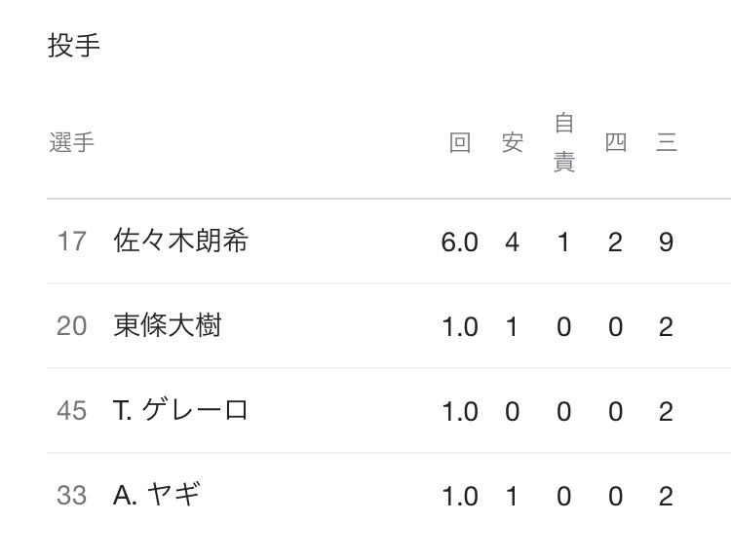Click the 投手 section heading
This screenshot has height=560, width=731.
point(74,46)
